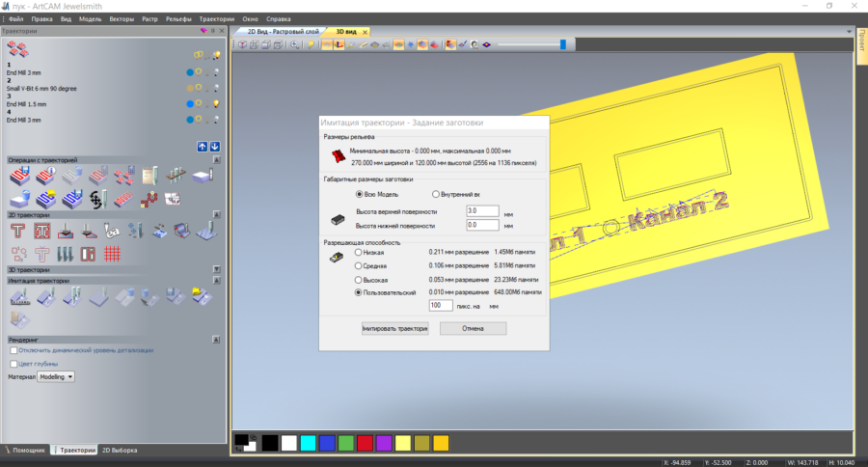Choose the Низкая resolution option

tap(358, 252)
